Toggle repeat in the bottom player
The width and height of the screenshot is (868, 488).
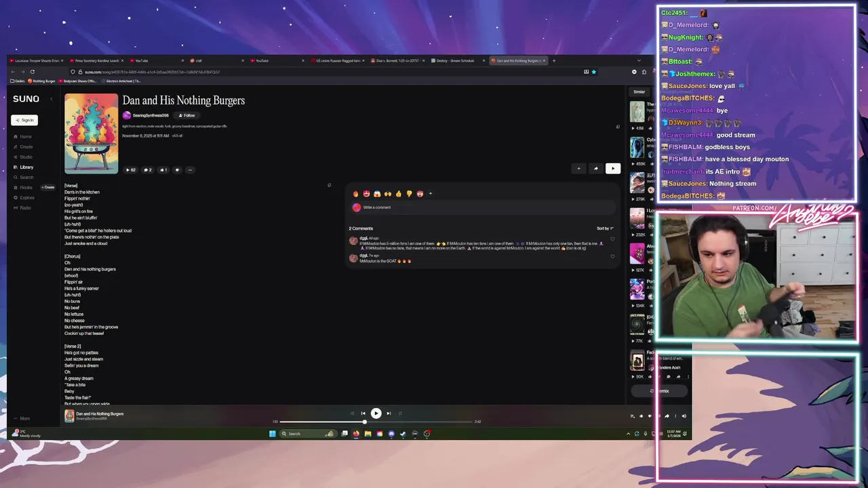[400, 413]
